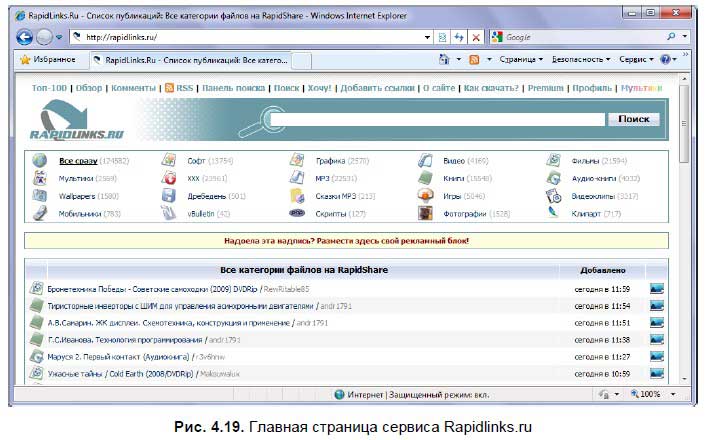Click the Софт category icon
Screen dimensions: 705x440
169,160
